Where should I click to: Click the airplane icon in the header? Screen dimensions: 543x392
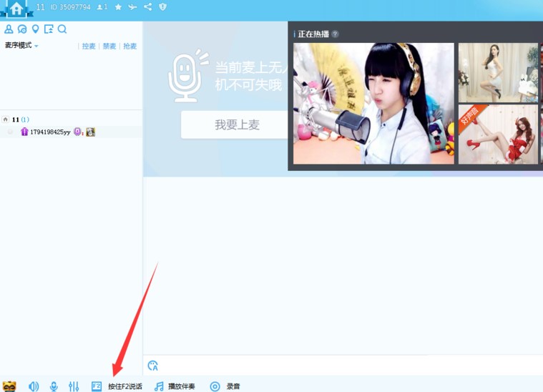click(132, 7)
